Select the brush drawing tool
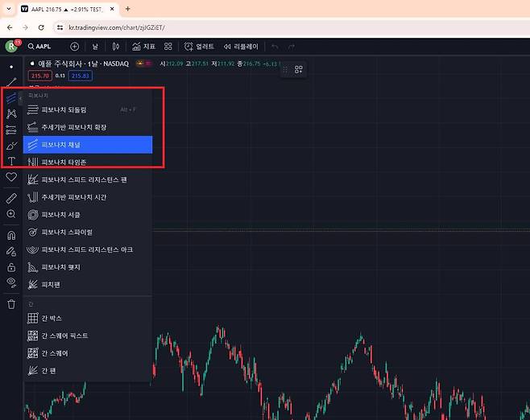 coord(11,146)
